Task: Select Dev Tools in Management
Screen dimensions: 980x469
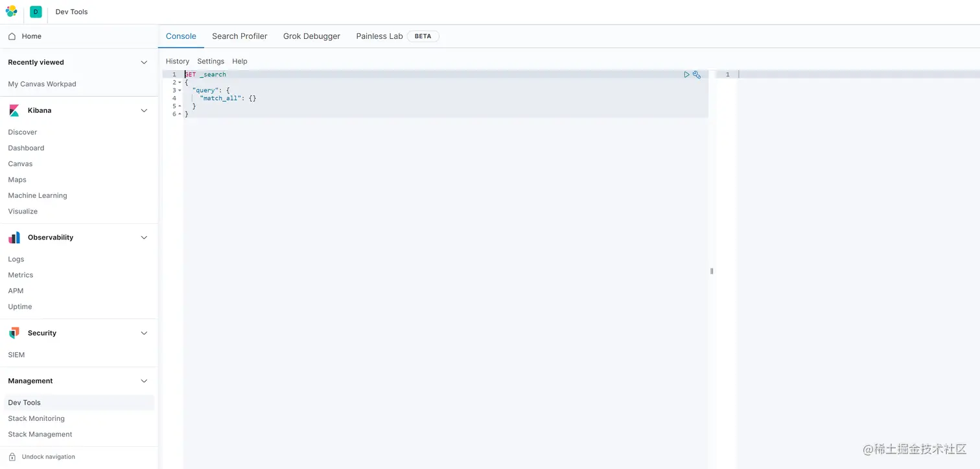Action: pyautogui.click(x=79, y=403)
